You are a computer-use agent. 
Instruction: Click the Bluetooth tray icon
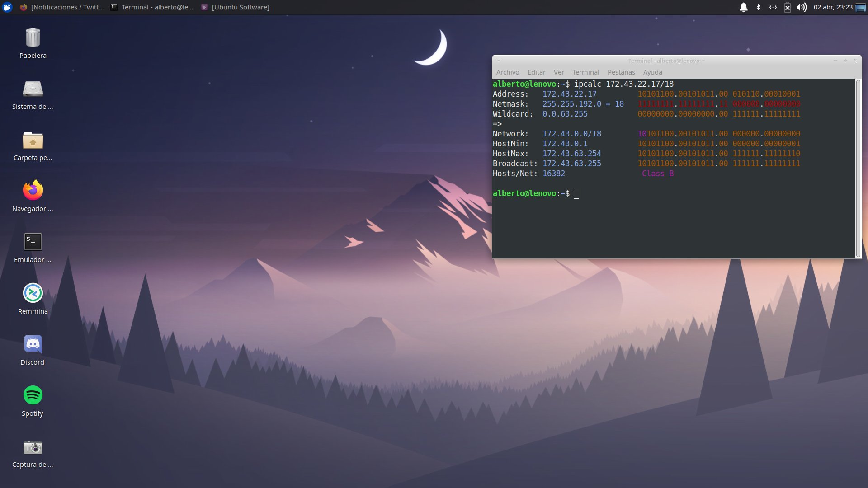759,7
